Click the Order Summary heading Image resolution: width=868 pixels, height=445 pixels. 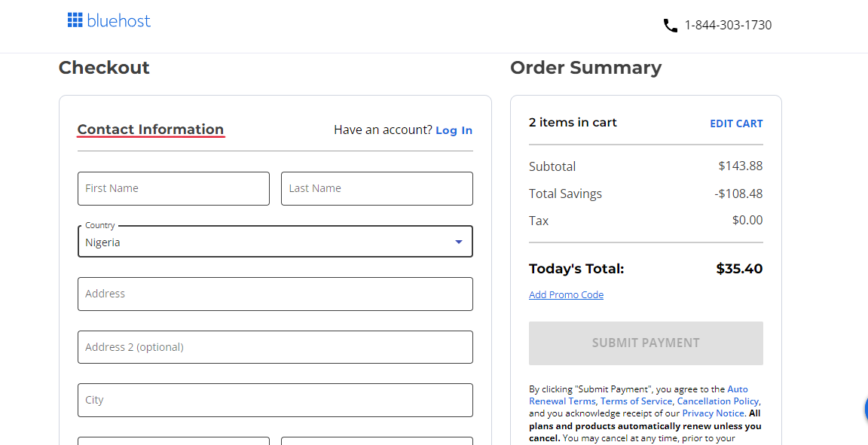click(585, 68)
